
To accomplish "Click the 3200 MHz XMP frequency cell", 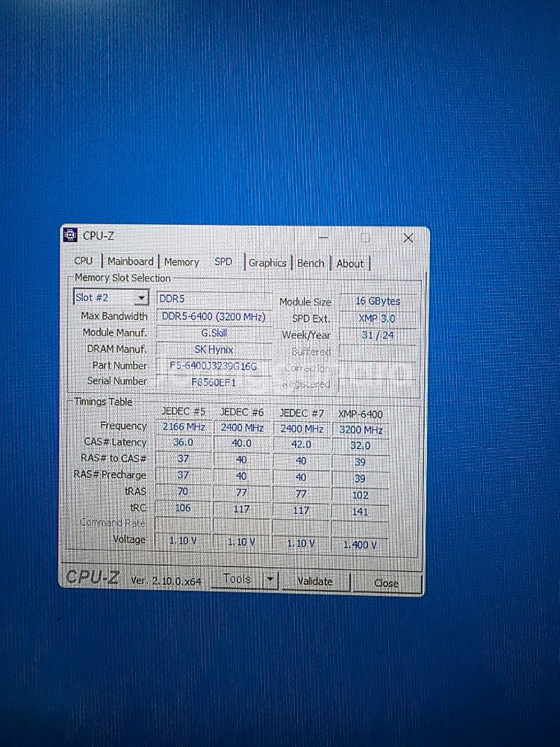I will (361, 430).
